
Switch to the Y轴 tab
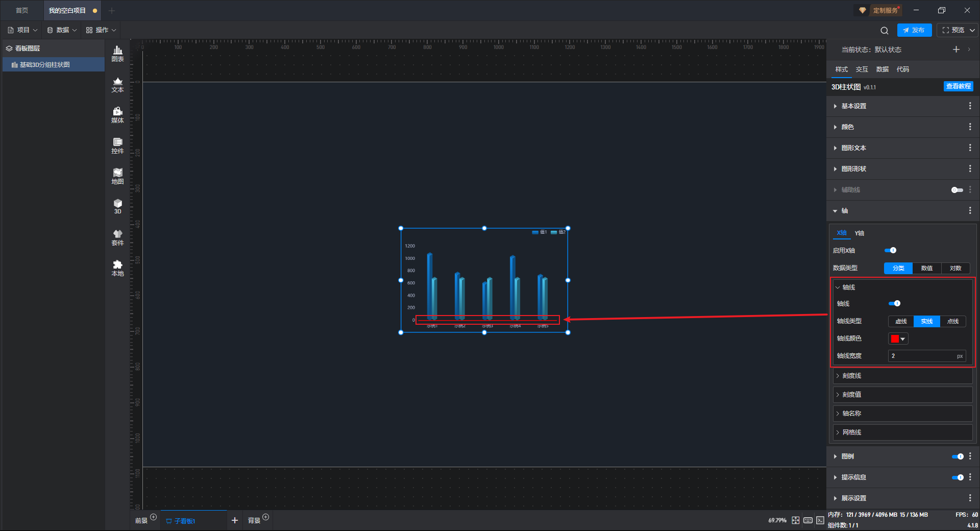(x=860, y=233)
